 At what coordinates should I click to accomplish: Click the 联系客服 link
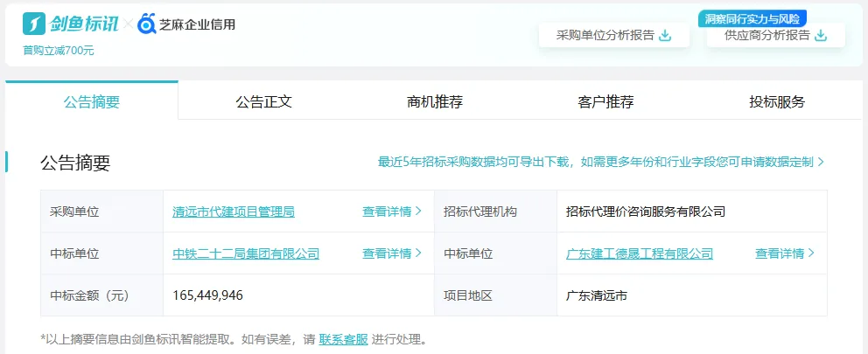(x=343, y=339)
